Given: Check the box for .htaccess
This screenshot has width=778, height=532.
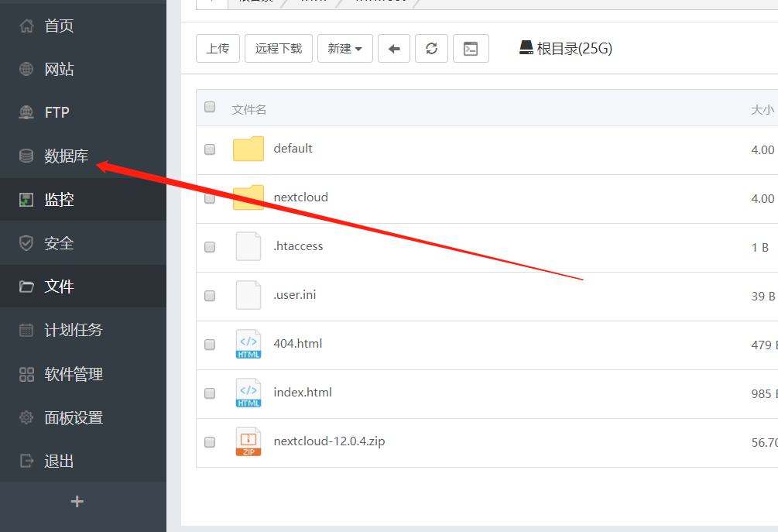Looking at the screenshot, I should [210, 247].
